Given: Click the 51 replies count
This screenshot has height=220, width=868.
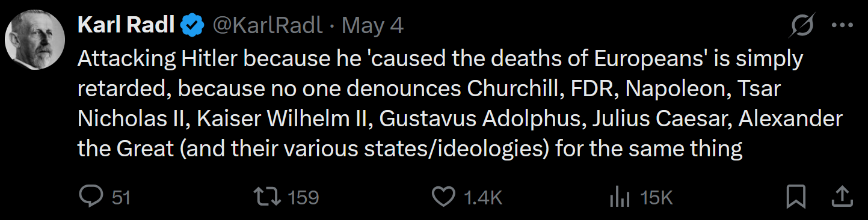Looking at the screenshot, I should click(121, 197).
